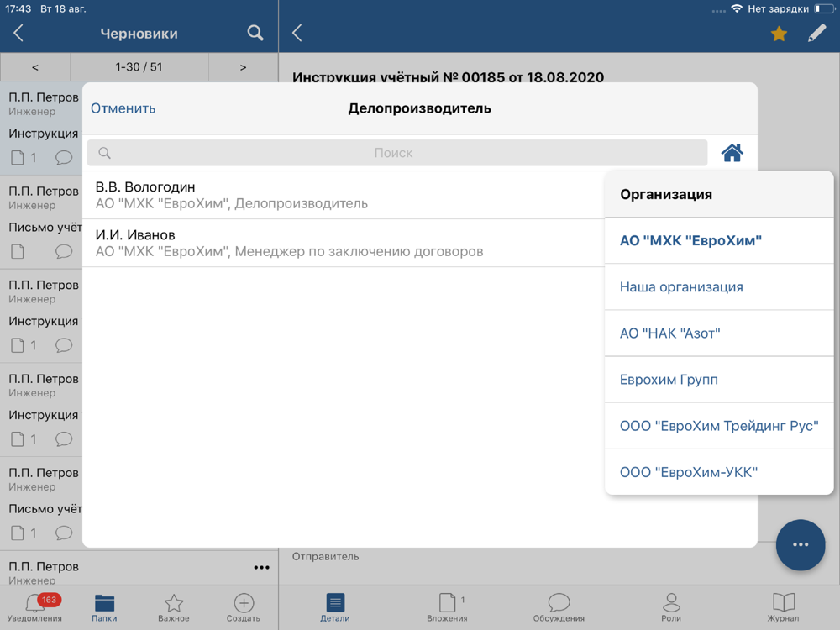The height and width of the screenshot is (630, 840).
Task: Focus the Поиск search field
Action: click(397, 153)
